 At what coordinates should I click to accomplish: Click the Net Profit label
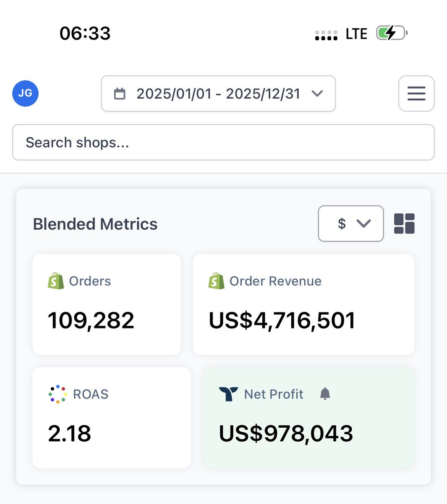[274, 394]
